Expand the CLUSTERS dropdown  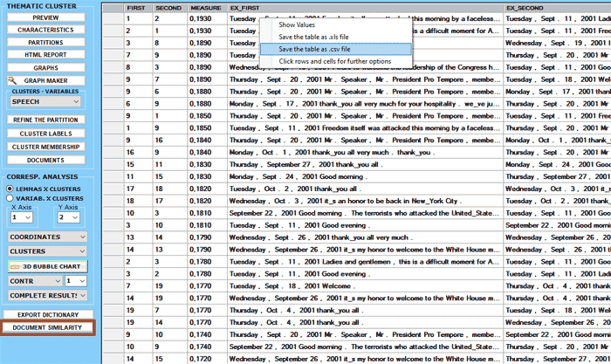47,251
